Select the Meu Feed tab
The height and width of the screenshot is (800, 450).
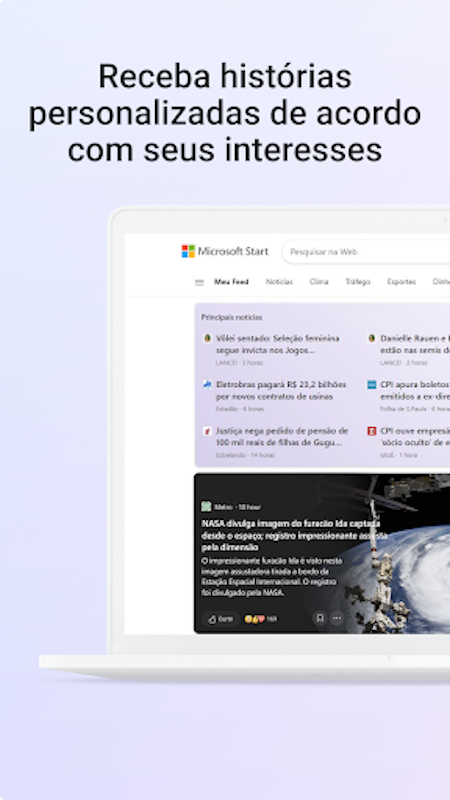point(231,282)
